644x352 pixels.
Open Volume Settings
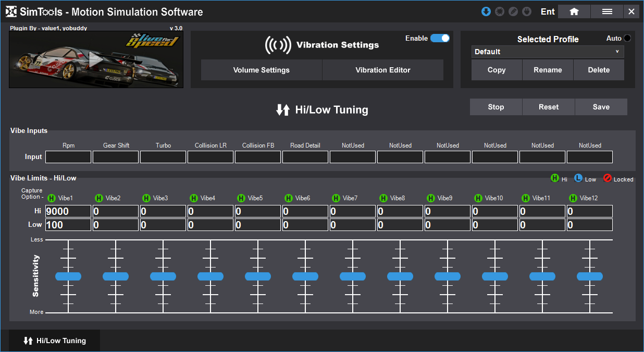coord(262,70)
